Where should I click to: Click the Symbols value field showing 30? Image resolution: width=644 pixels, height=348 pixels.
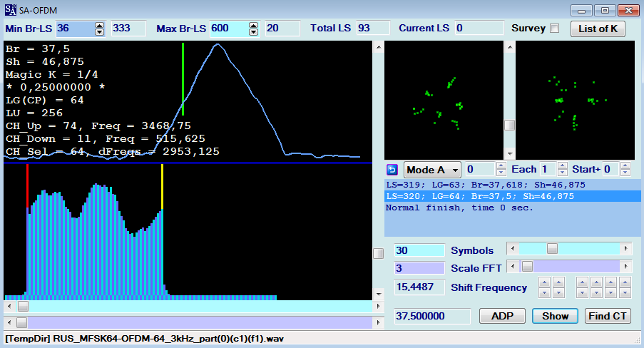[419, 250]
